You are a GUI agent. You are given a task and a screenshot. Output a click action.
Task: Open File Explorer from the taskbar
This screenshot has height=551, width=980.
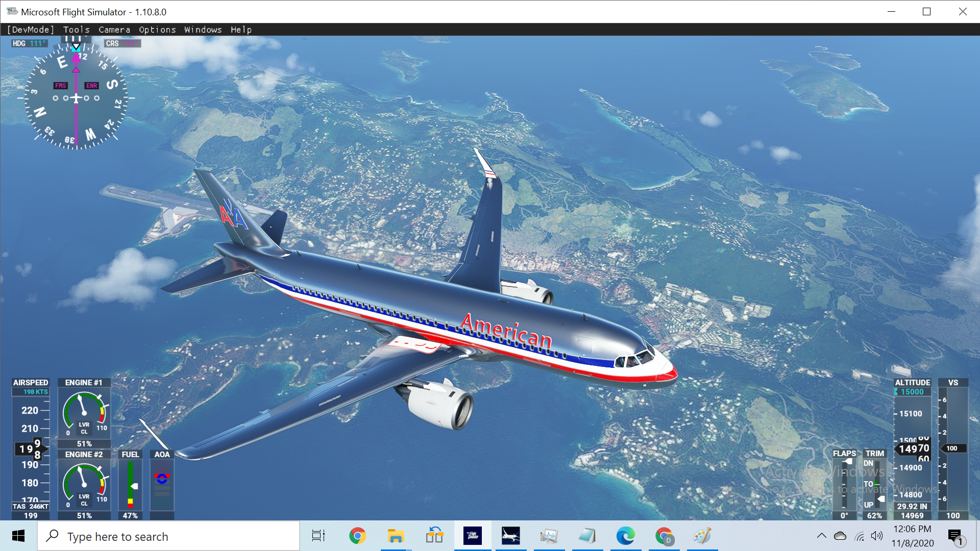pyautogui.click(x=396, y=536)
